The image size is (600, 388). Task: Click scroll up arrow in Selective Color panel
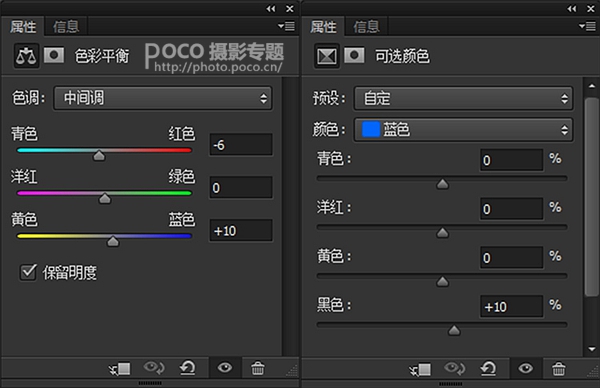(592, 86)
